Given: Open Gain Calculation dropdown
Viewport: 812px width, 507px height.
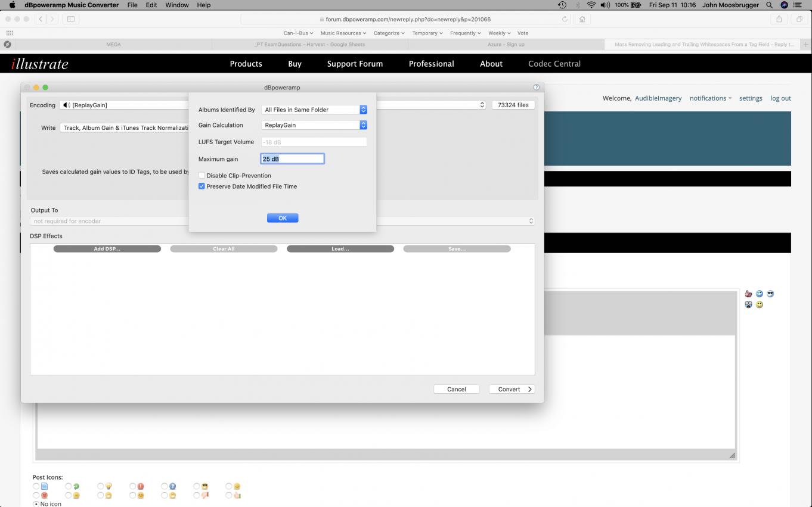Looking at the screenshot, I should (314, 125).
